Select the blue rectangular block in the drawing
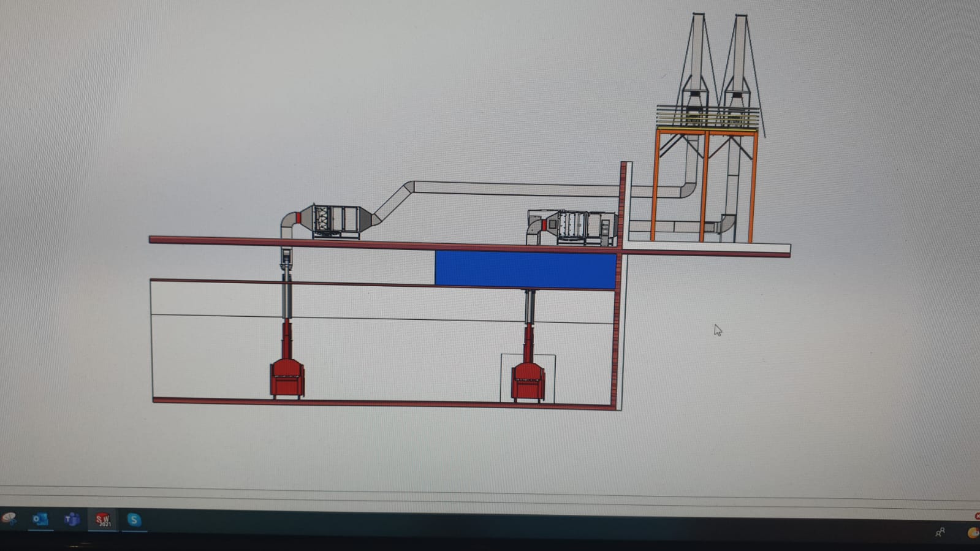The width and height of the screenshot is (980, 551). coord(525,270)
